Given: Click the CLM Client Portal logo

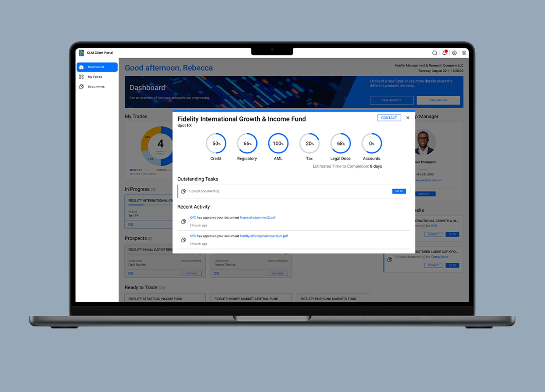Looking at the screenshot, I should (x=82, y=53).
